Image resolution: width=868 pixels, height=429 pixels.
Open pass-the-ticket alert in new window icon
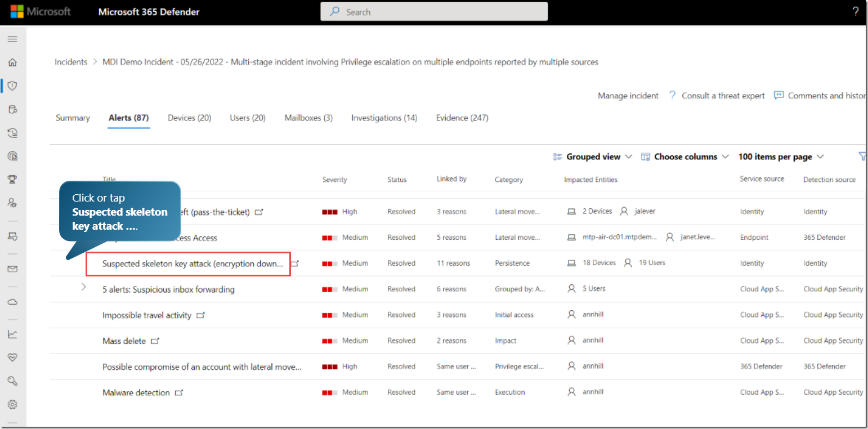(x=259, y=212)
